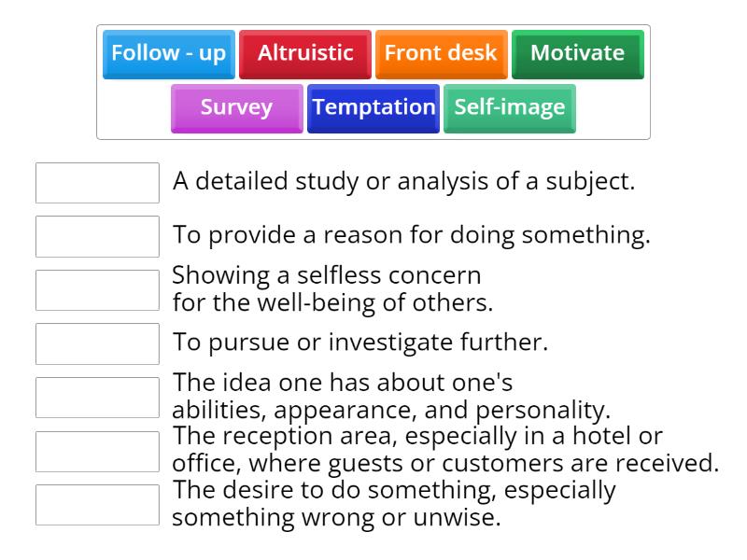Screen dimensions: 747x560
Task: Click the empty box beside 'selfless concern' definition
Action: (x=97, y=290)
